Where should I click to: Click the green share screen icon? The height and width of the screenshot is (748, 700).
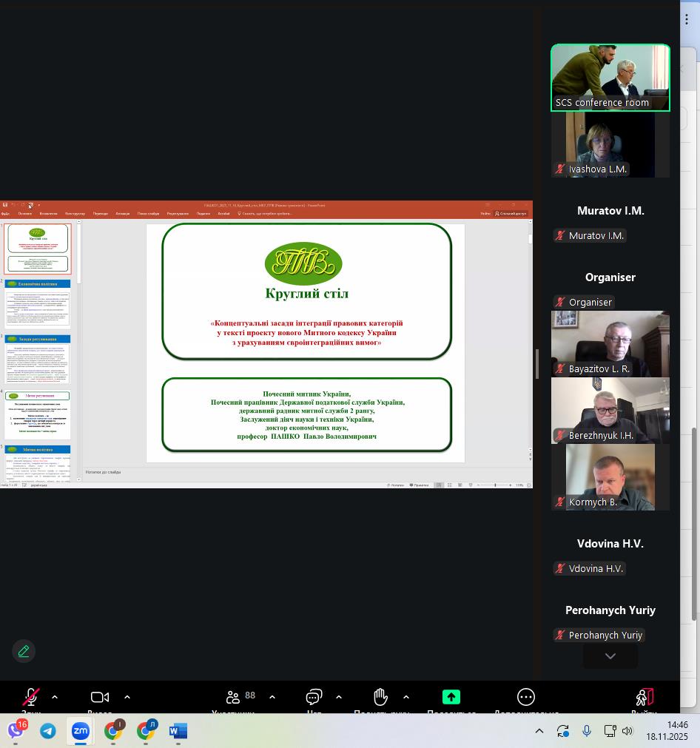tap(451, 697)
